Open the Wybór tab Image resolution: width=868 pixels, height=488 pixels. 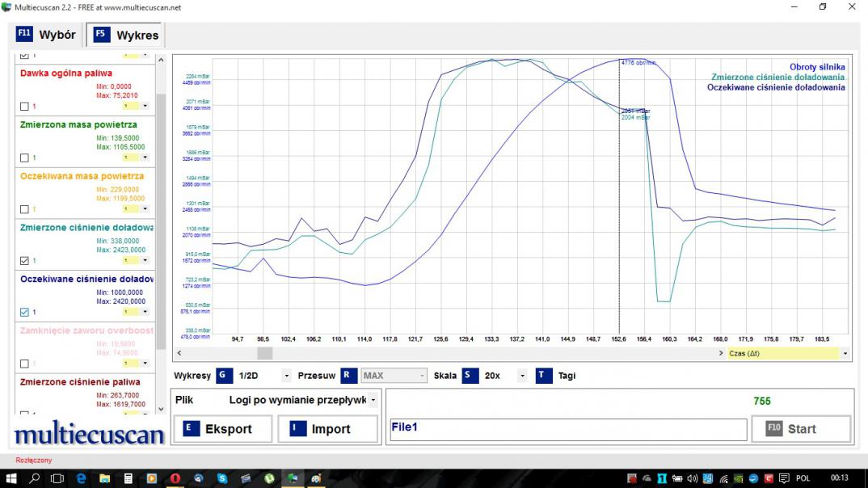tap(46, 35)
